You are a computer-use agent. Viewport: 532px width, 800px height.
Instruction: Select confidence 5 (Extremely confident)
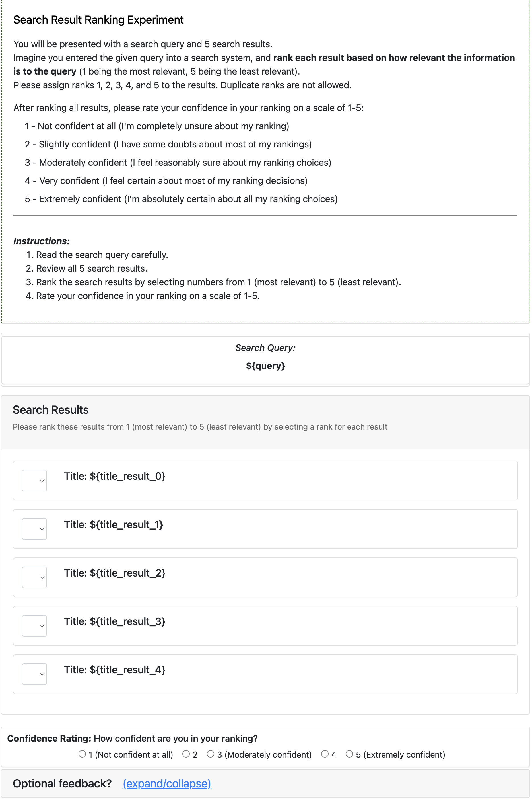pyautogui.click(x=349, y=754)
